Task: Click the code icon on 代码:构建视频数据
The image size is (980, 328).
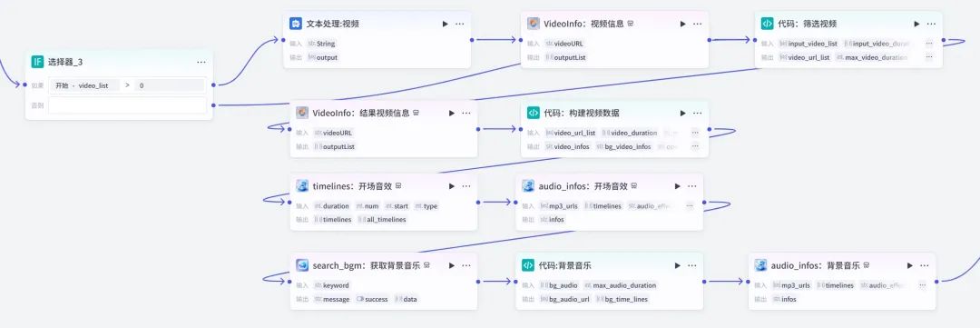Action: 534,113
